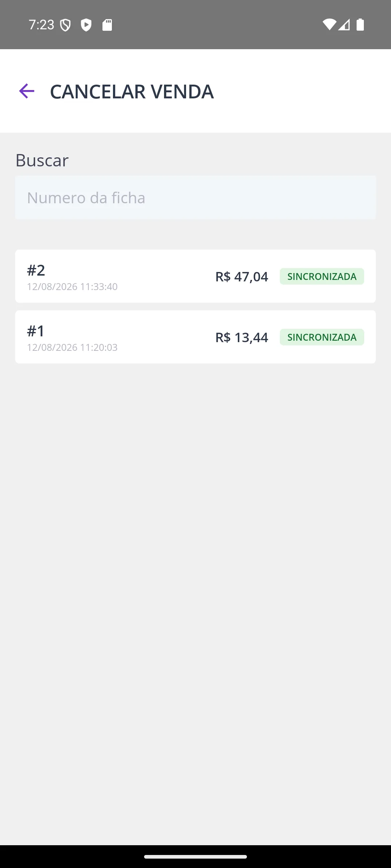Open sale #1 entry
Viewport: 391px width, 868px height.
tap(195, 337)
